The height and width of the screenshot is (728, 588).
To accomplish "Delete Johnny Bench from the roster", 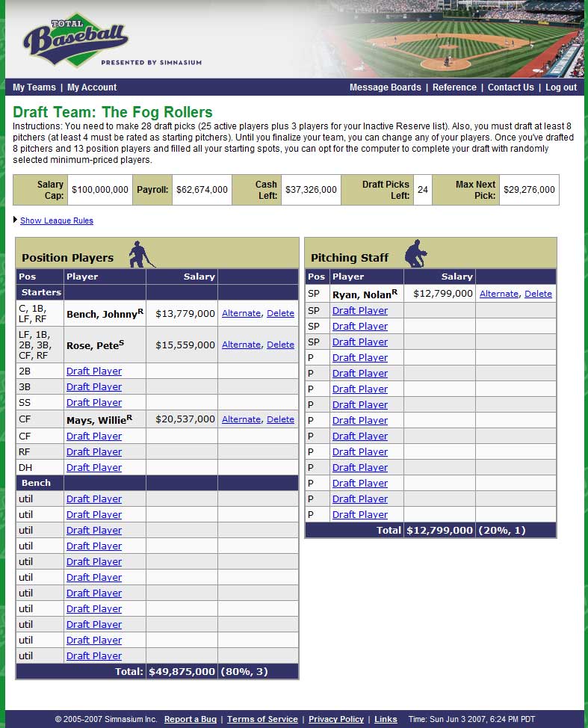I will click(280, 313).
